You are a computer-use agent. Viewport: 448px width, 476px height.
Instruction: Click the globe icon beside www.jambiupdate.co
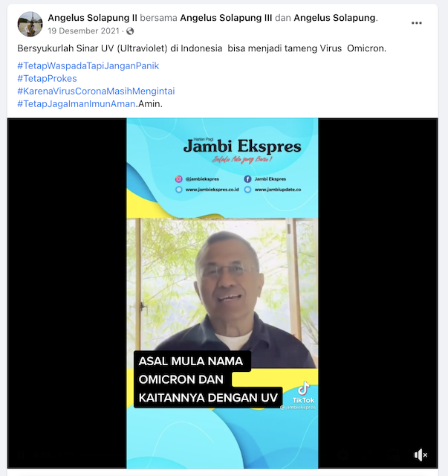pos(248,190)
